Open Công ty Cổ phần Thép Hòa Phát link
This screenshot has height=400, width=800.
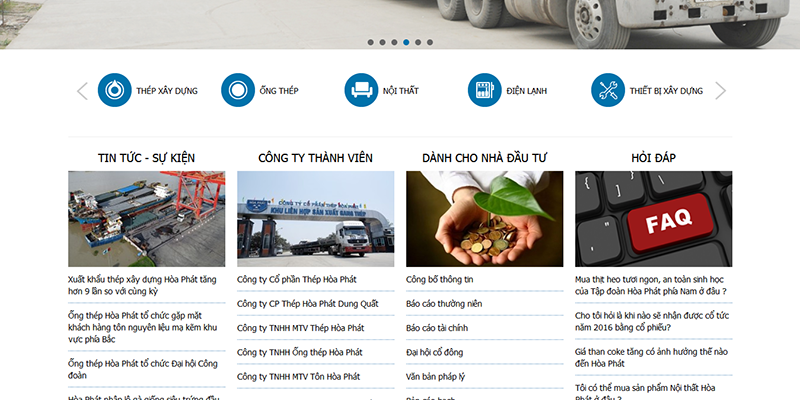tap(297, 279)
